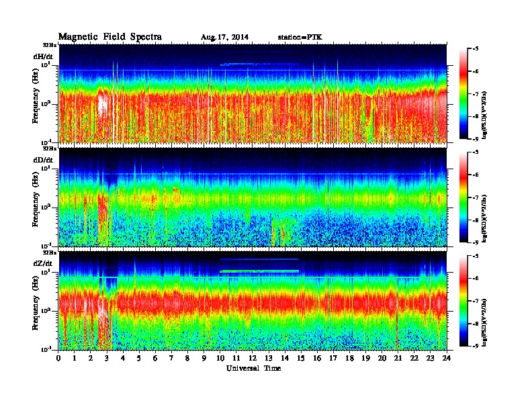Viewport: 532px width, 411px height.
Task: Click hour "4" on Universal Time axis
Action: [x=123, y=358]
